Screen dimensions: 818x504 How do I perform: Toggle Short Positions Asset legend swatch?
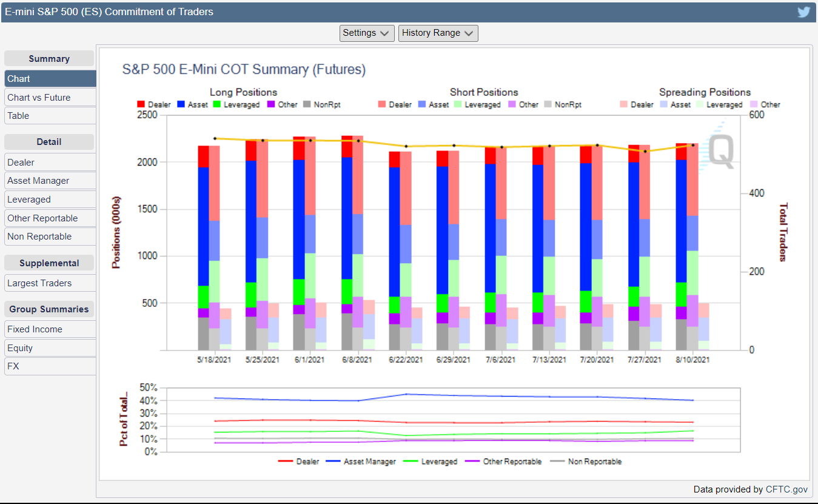[x=421, y=104]
